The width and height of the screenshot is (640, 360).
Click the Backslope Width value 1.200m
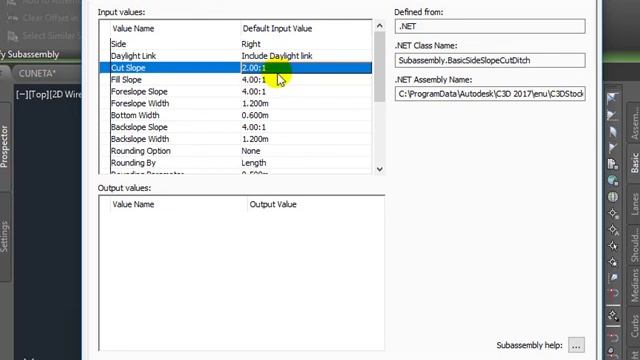(x=255, y=139)
